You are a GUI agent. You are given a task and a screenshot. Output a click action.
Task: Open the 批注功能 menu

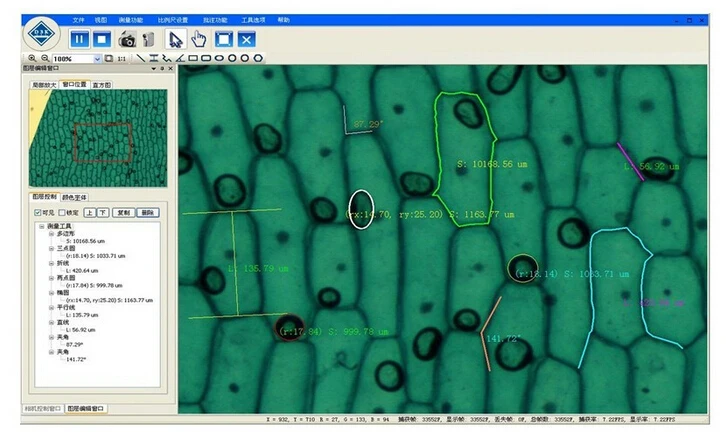pyautogui.click(x=215, y=20)
